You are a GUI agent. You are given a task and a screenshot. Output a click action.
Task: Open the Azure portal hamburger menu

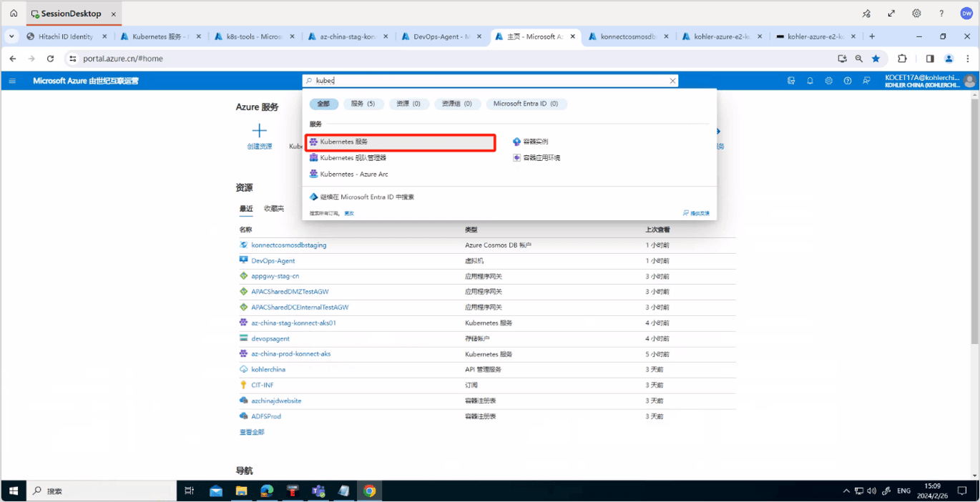click(x=12, y=81)
